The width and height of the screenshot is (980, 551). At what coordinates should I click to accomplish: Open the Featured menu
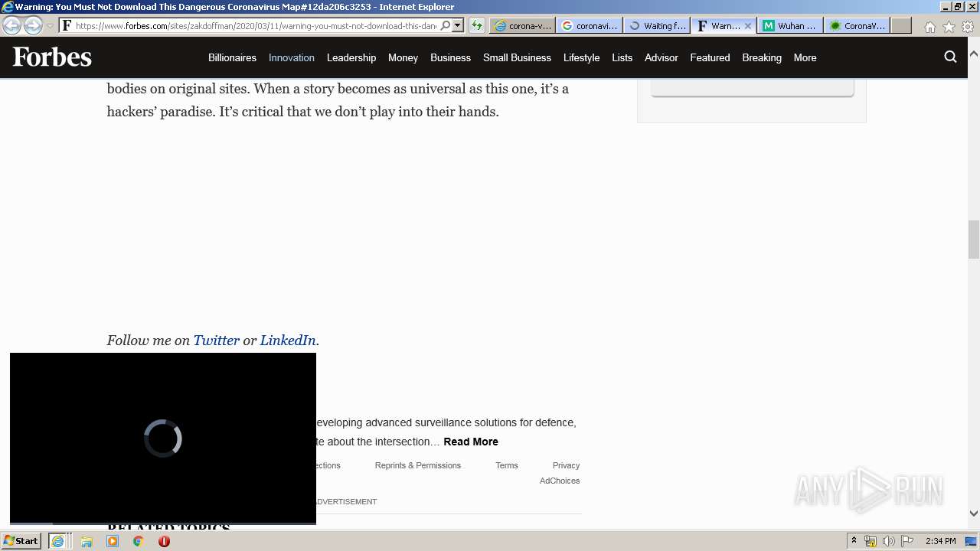(710, 57)
